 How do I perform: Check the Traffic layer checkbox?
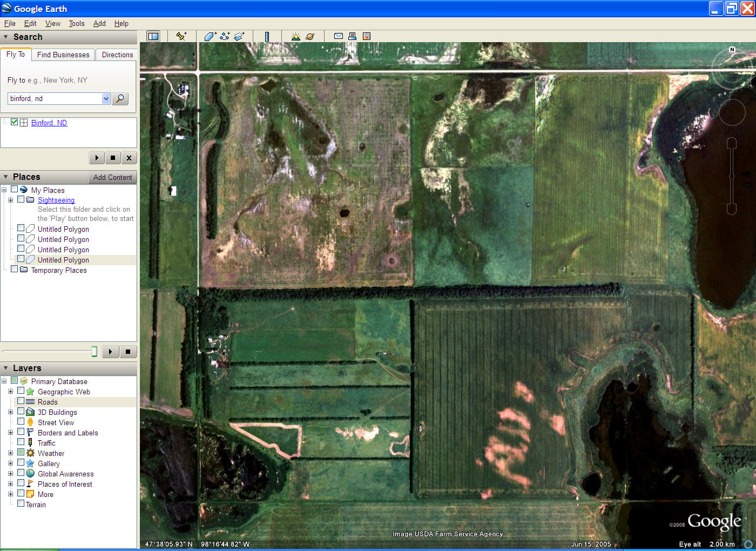(x=21, y=442)
